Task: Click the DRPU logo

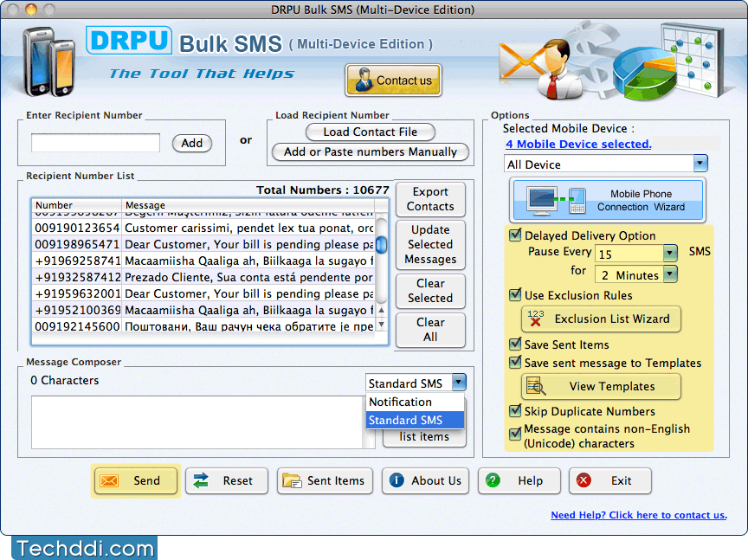Action: (x=129, y=40)
